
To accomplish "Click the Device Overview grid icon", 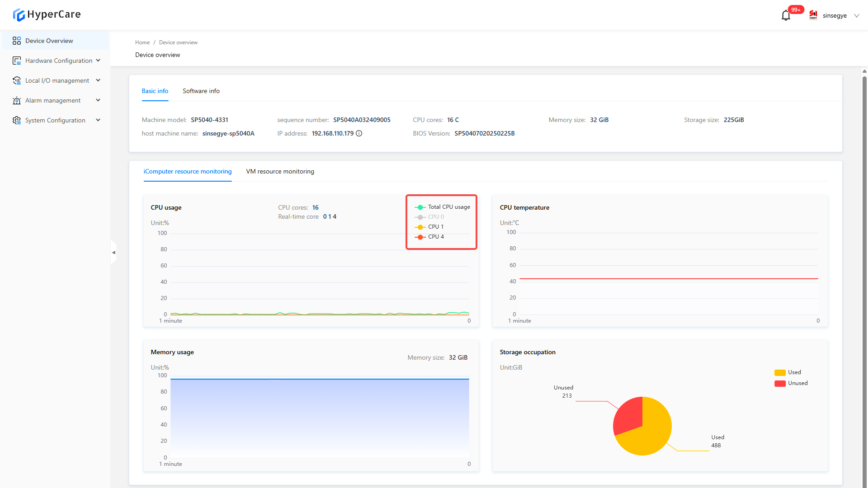I will [17, 41].
